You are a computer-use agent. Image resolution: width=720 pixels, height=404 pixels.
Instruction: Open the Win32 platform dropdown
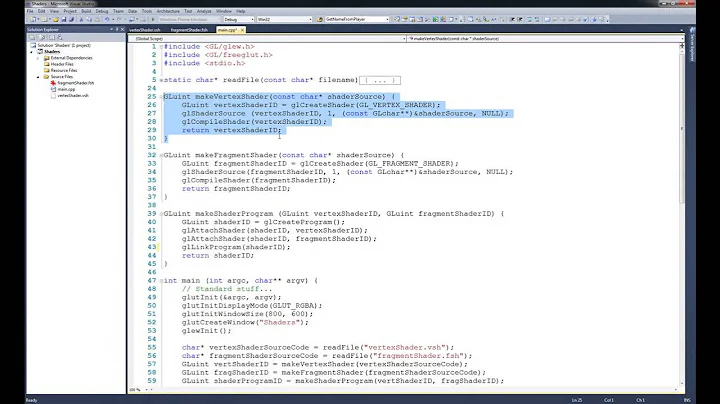310,19
